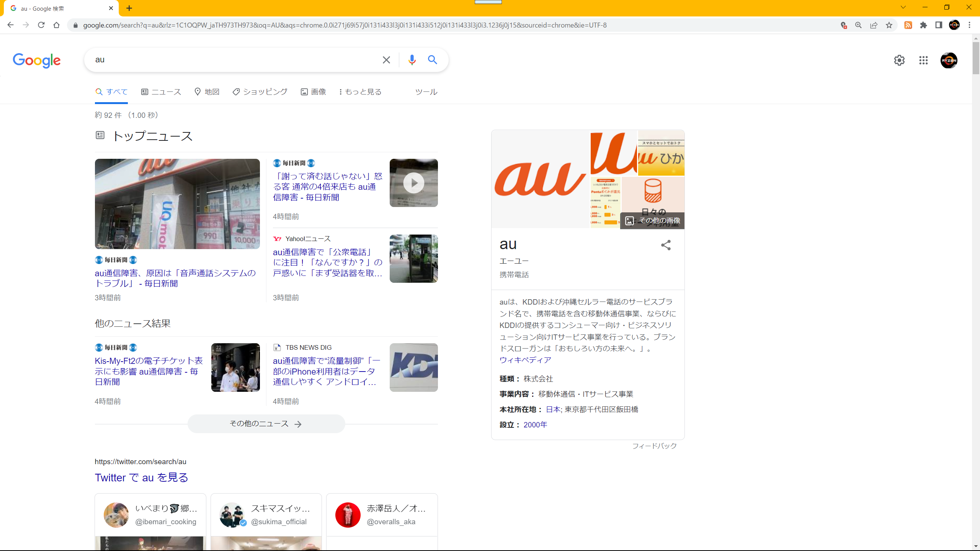The width and height of the screenshot is (980, 551).
Task: Open Yahoo!ニュース 公衆電話 article
Action: point(328,262)
